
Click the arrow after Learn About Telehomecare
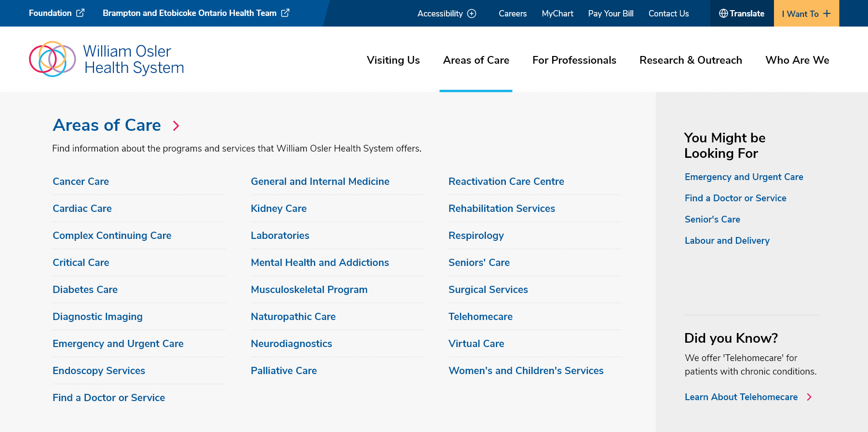click(x=809, y=397)
